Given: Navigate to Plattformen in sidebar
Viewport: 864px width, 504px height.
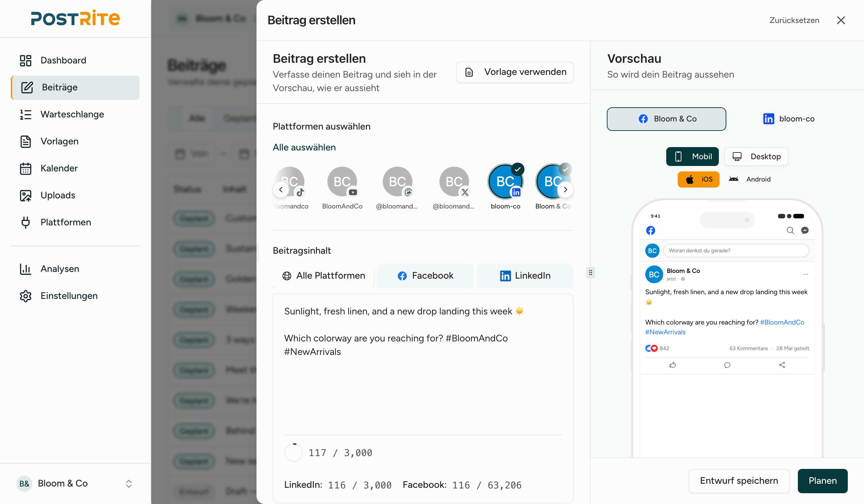Looking at the screenshot, I should click(75, 222).
